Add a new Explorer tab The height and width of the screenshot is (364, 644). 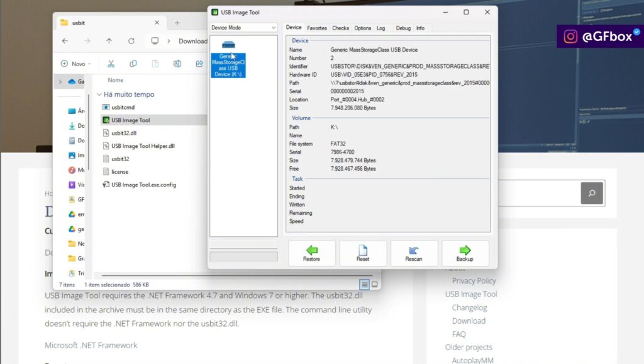(x=177, y=23)
